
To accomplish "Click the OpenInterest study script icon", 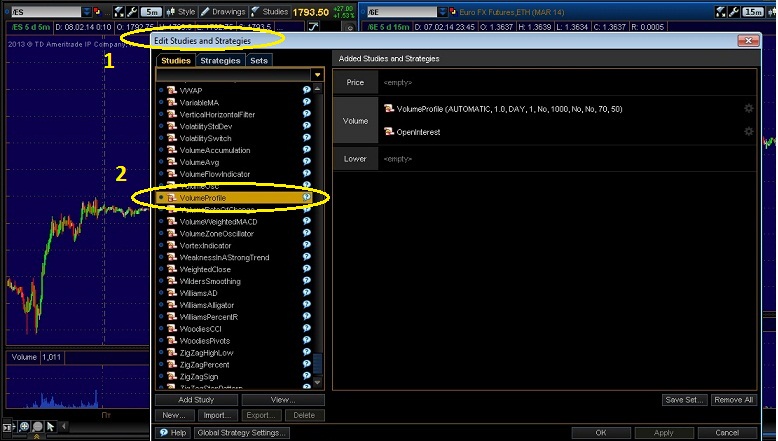I will [x=389, y=131].
